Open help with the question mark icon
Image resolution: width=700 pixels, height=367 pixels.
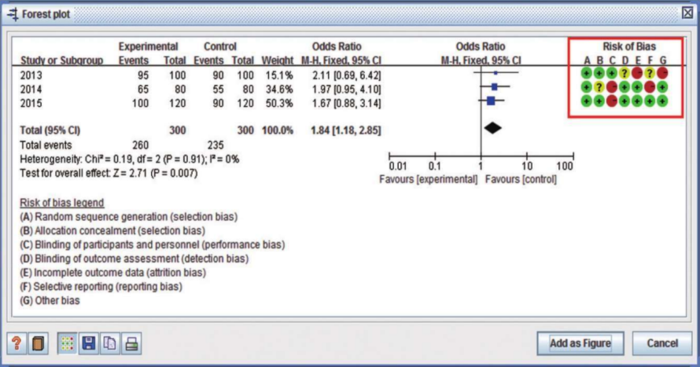click(x=17, y=343)
